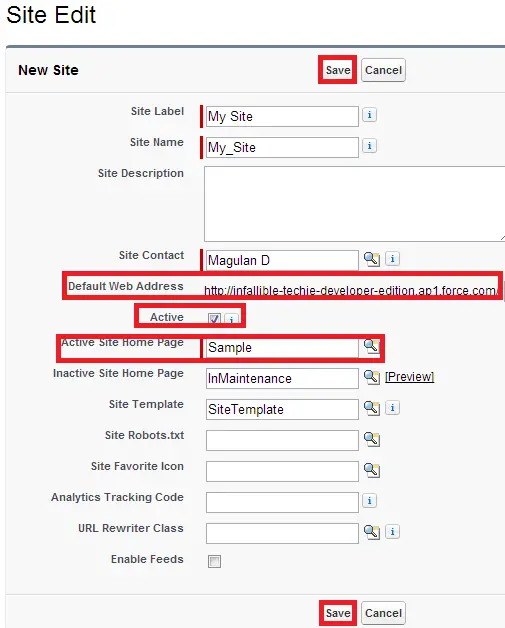Click the info icon beside Site Name
This screenshot has width=505, height=628.
pyautogui.click(x=369, y=146)
